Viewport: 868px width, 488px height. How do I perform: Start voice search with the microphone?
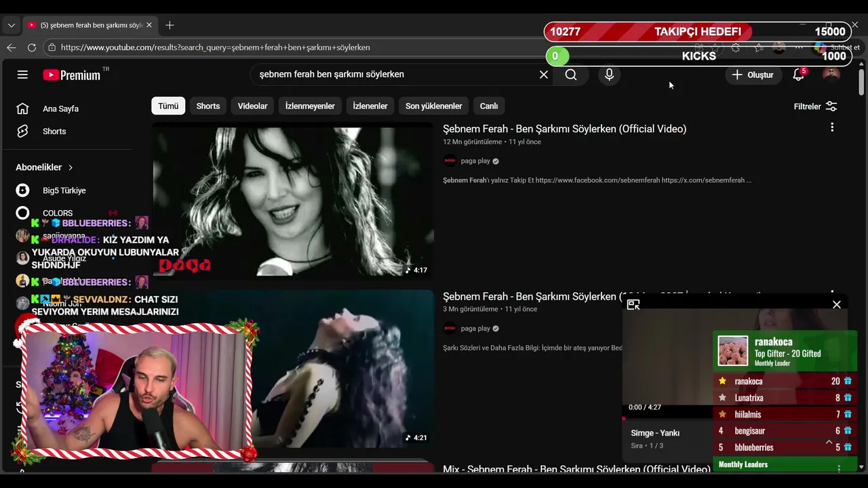pyautogui.click(x=609, y=75)
